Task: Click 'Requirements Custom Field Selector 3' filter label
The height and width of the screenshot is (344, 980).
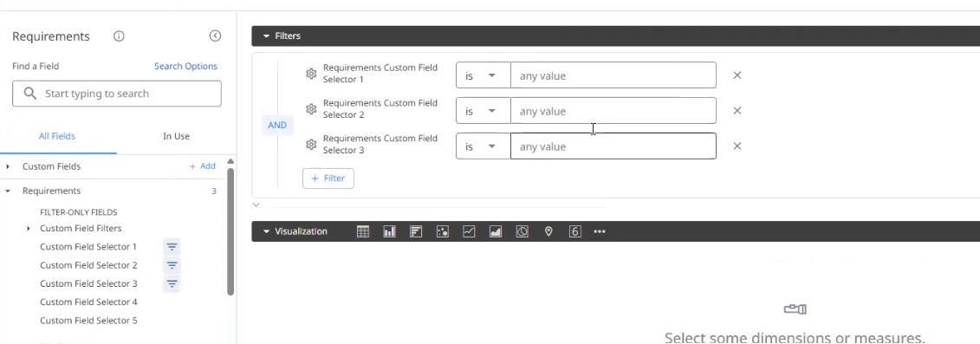Action: click(x=380, y=145)
